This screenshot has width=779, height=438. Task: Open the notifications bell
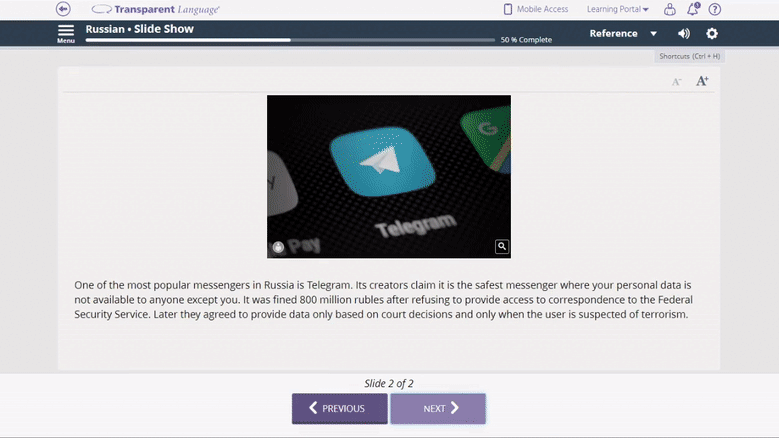(x=693, y=9)
